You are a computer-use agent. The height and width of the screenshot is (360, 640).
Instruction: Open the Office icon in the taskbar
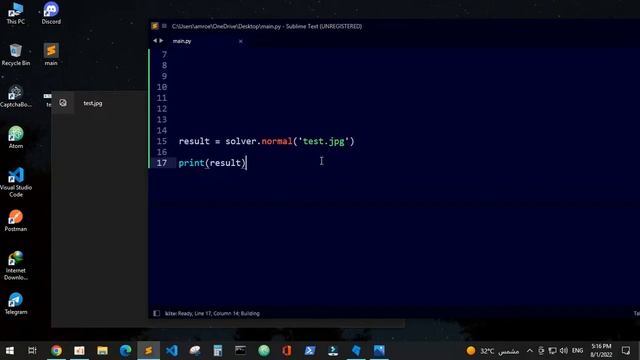287,351
